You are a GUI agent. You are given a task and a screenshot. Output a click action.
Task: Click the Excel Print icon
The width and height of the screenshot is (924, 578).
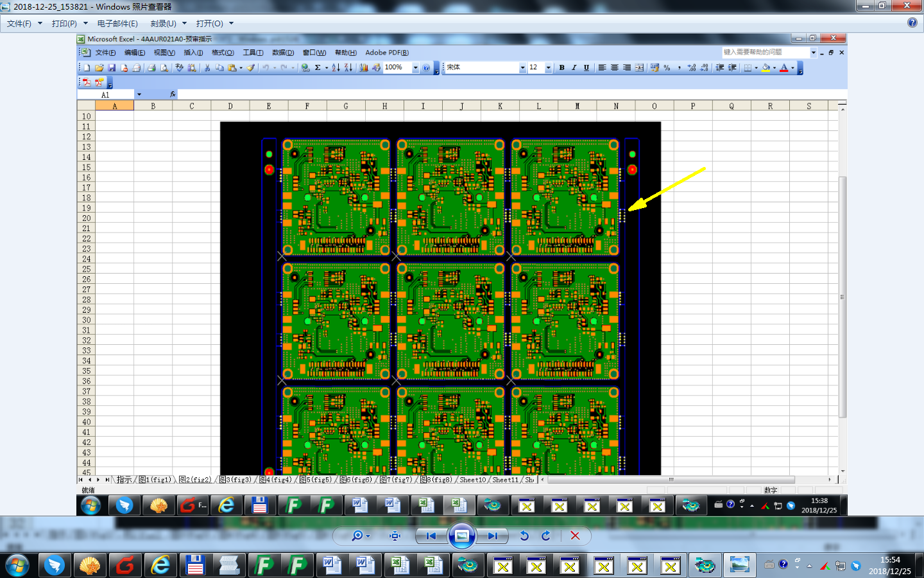151,67
